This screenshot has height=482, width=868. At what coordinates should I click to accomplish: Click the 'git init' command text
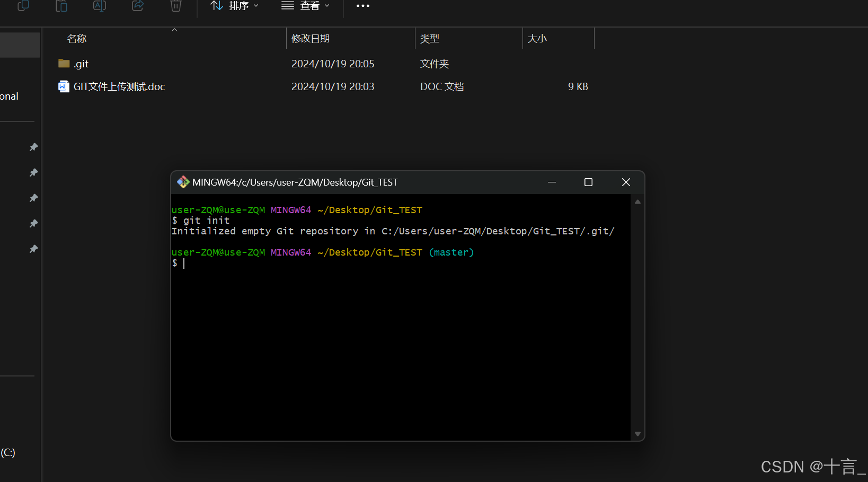tap(207, 221)
